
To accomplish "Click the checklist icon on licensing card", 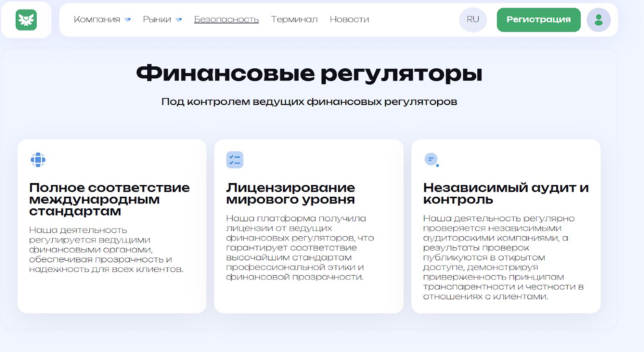I will (235, 160).
